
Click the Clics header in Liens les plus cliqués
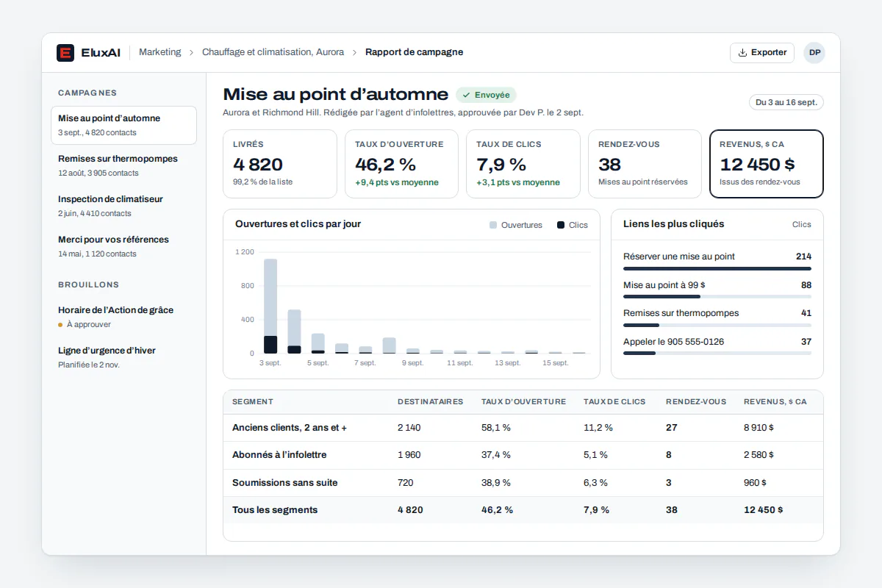pos(802,224)
